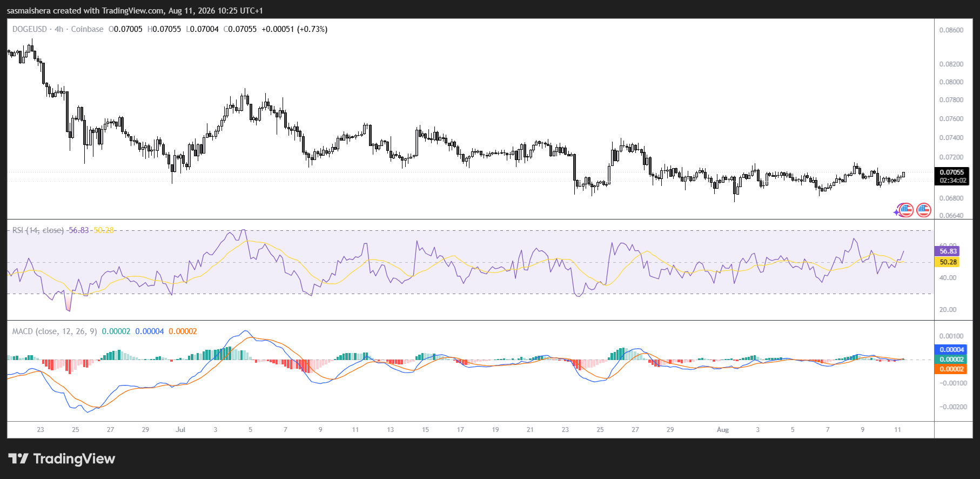Click the 19 date label on the time axis
Image resolution: width=980 pixels, height=479 pixels.
(495, 430)
